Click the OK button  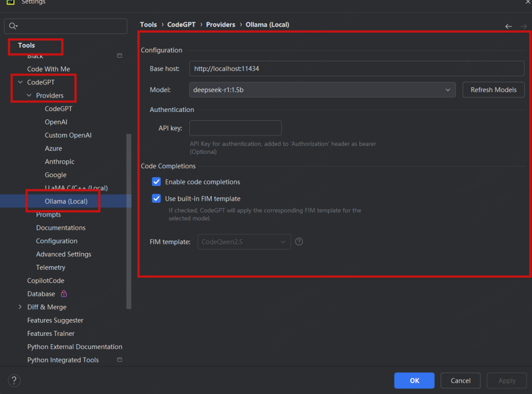pos(414,380)
